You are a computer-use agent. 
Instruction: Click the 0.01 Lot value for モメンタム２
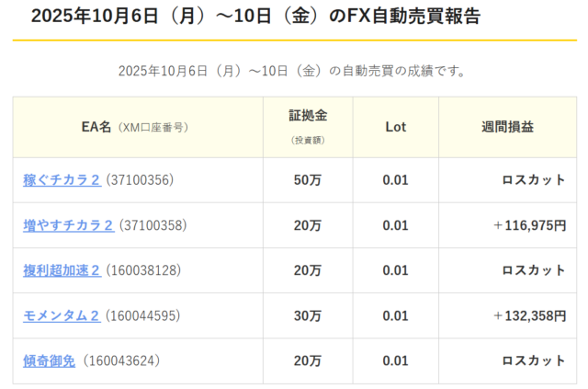point(395,315)
